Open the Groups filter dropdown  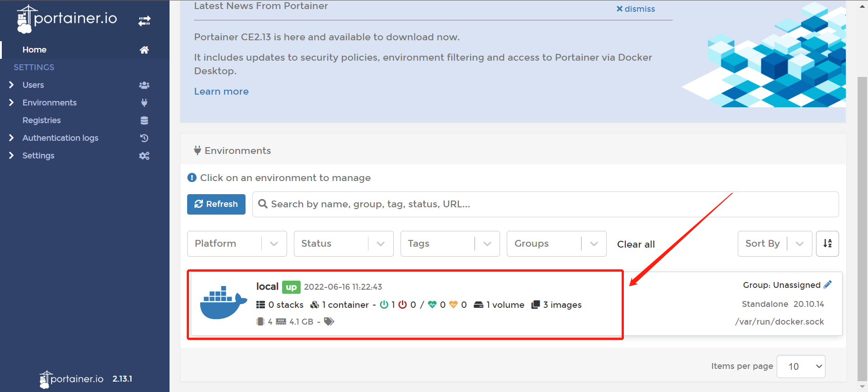(x=557, y=244)
